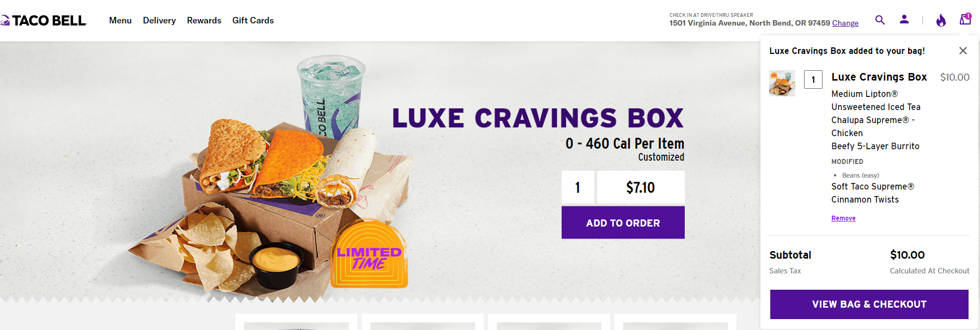Select bag item quantity box
Image resolution: width=980 pixels, height=330 pixels.
813,80
